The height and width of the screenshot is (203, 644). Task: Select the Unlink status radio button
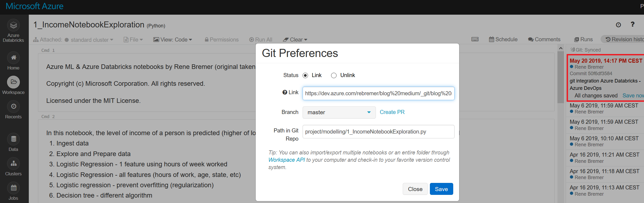pyautogui.click(x=334, y=75)
